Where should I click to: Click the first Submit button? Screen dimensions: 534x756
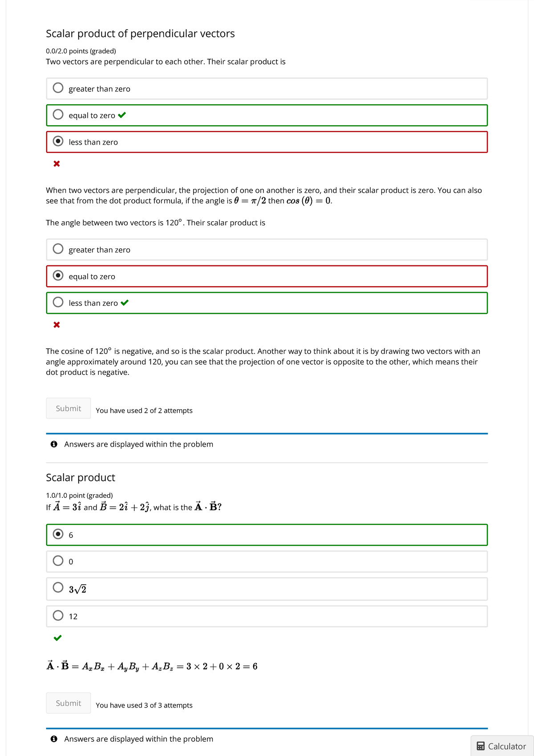coord(68,408)
